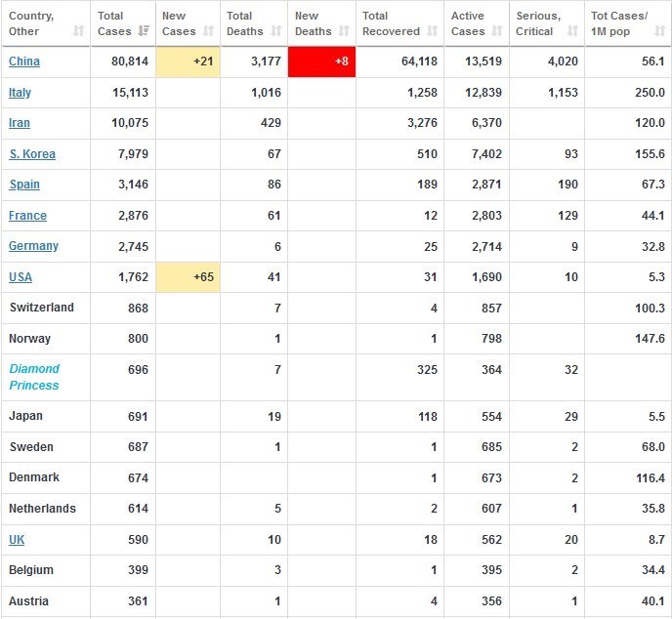Click sort icon in Total Cases header
This screenshot has height=619, width=672.
tap(144, 31)
